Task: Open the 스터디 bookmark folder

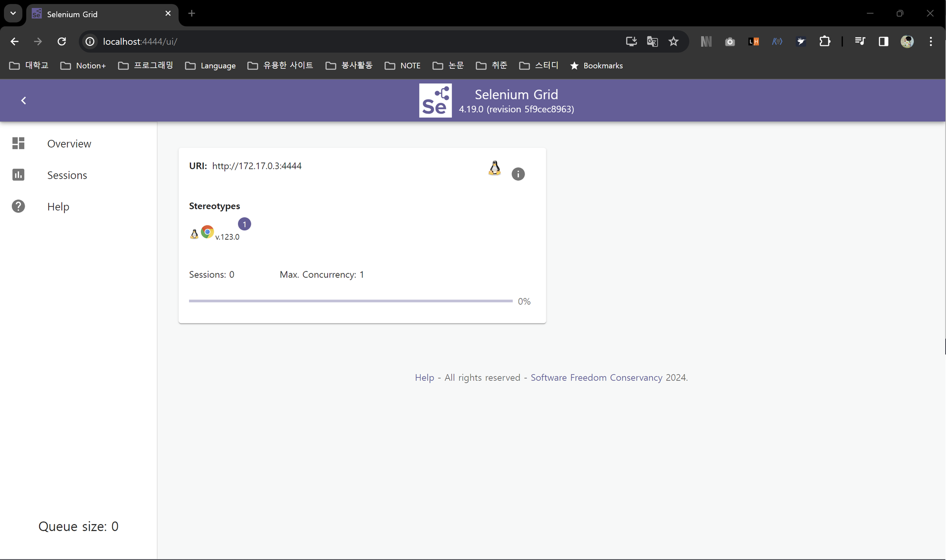Action: pos(539,66)
